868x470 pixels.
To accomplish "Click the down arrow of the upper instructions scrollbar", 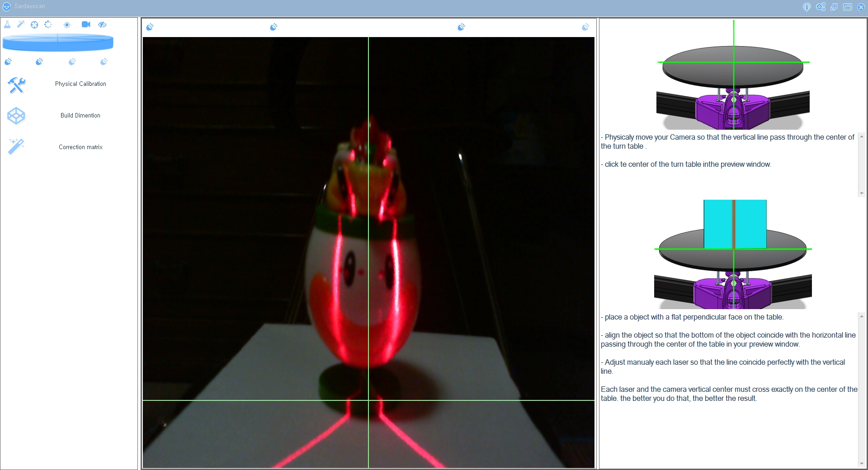I will pyautogui.click(x=862, y=193).
